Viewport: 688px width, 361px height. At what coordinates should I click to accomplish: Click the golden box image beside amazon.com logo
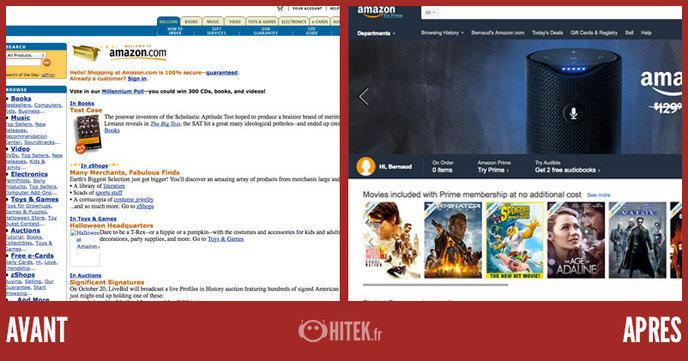[86, 53]
